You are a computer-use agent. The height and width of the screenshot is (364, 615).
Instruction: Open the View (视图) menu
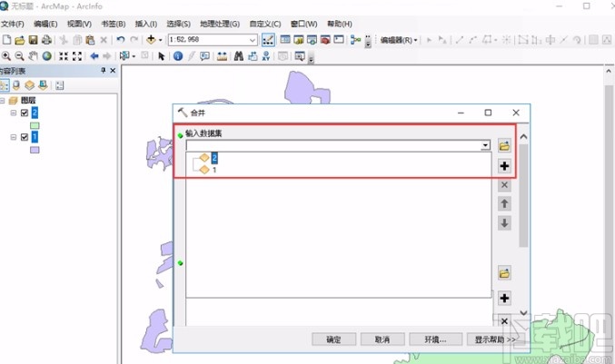pyautogui.click(x=79, y=24)
